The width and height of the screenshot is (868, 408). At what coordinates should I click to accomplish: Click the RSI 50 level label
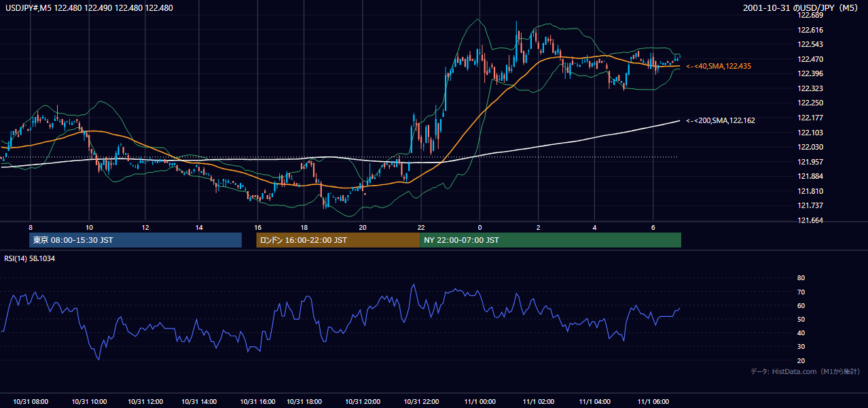[x=801, y=319]
